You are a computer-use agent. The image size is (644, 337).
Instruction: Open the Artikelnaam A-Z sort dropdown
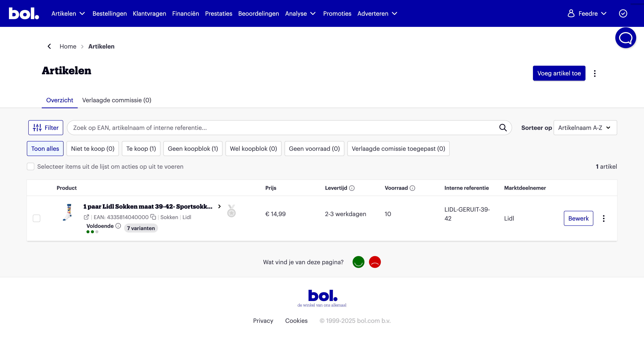(x=585, y=128)
